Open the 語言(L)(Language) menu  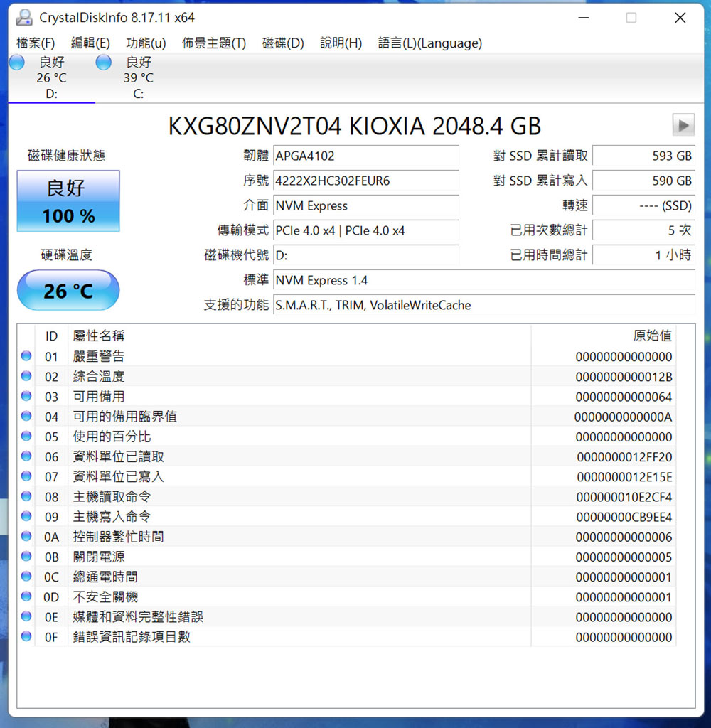429,43
